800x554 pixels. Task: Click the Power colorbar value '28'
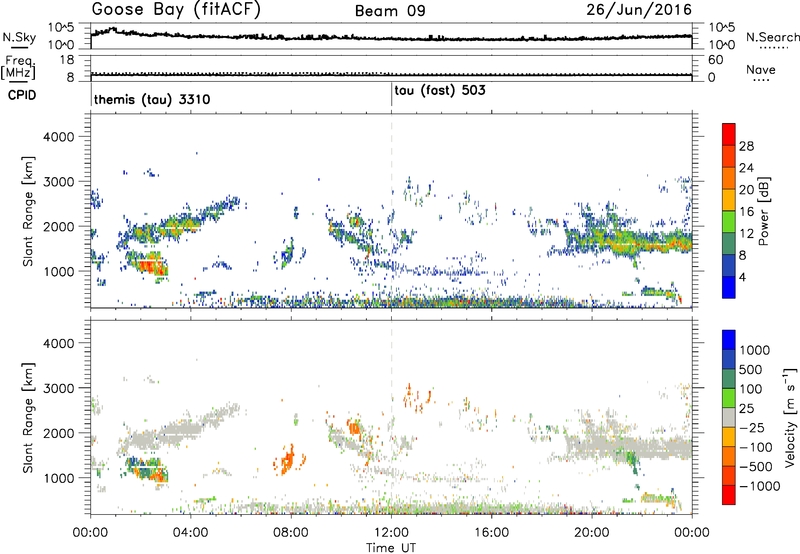[x=746, y=146]
